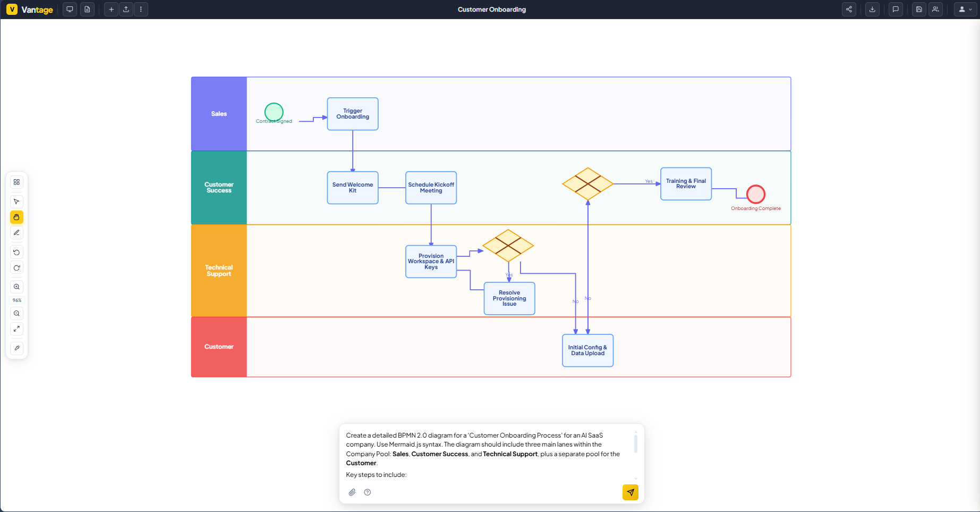This screenshot has width=980, height=512.
Task: Click the upload icon in top bar
Action: point(126,10)
